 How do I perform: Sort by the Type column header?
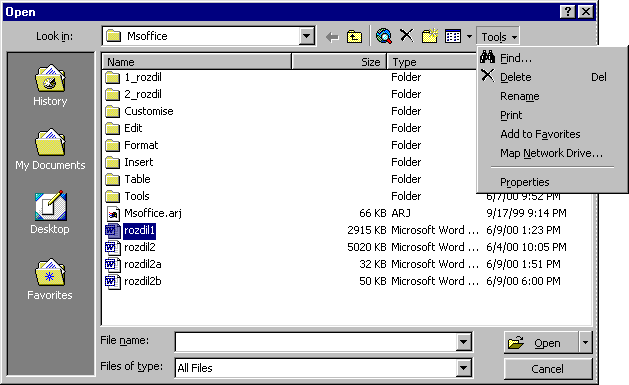[432, 62]
